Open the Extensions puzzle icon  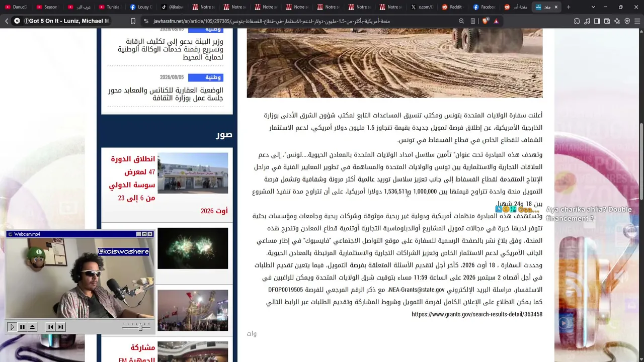[x=577, y=21]
